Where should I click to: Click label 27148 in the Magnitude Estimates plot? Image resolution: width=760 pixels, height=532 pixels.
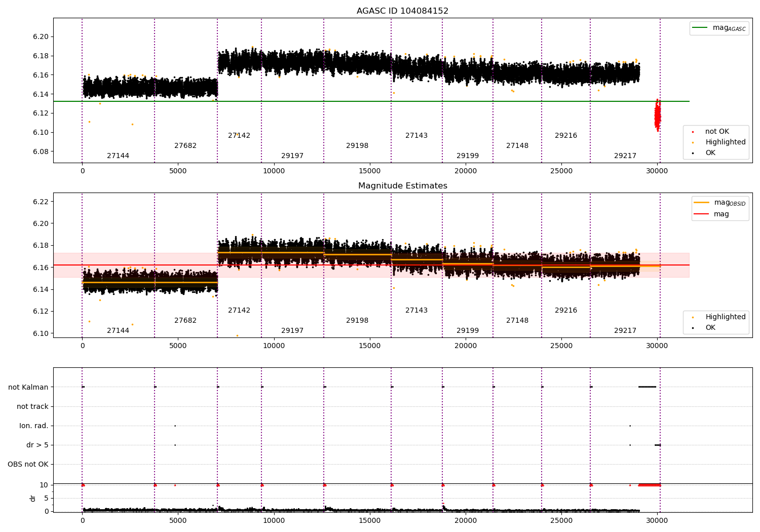pos(517,321)
